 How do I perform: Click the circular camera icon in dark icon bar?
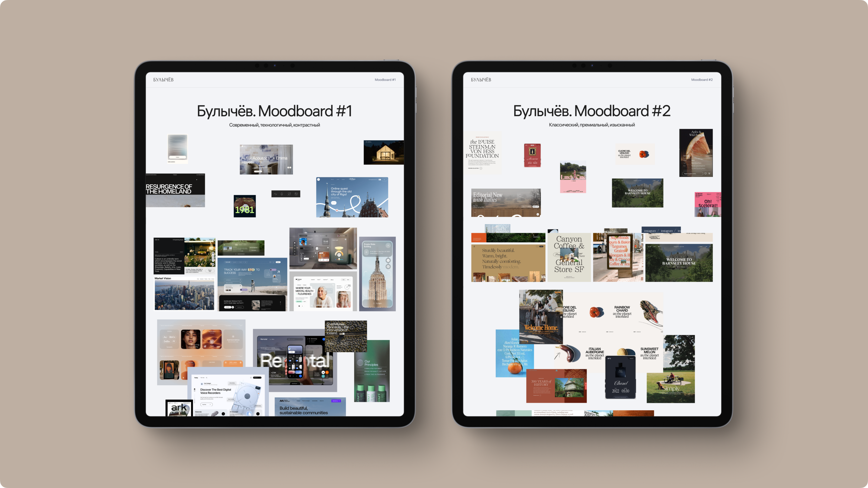[296, 194]
